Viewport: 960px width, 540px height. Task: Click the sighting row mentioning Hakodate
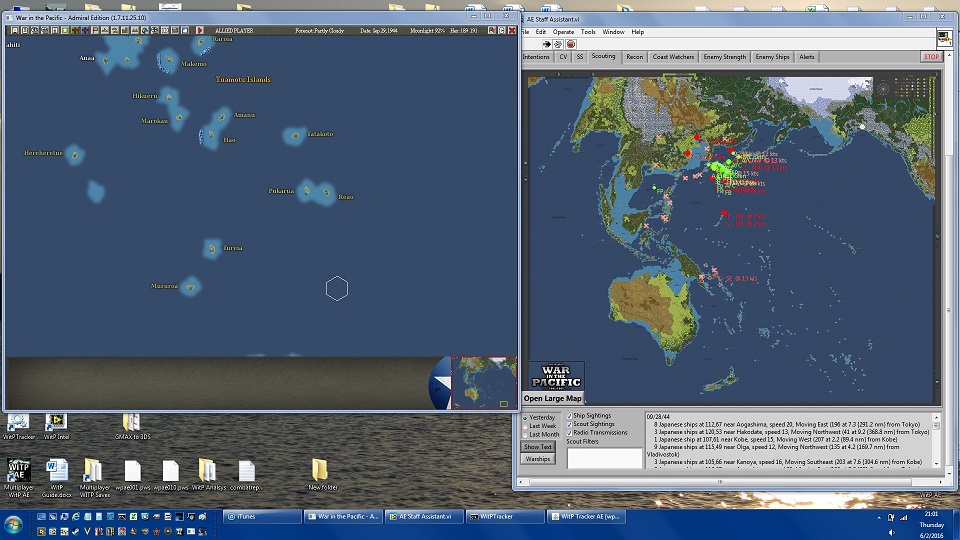791,432
